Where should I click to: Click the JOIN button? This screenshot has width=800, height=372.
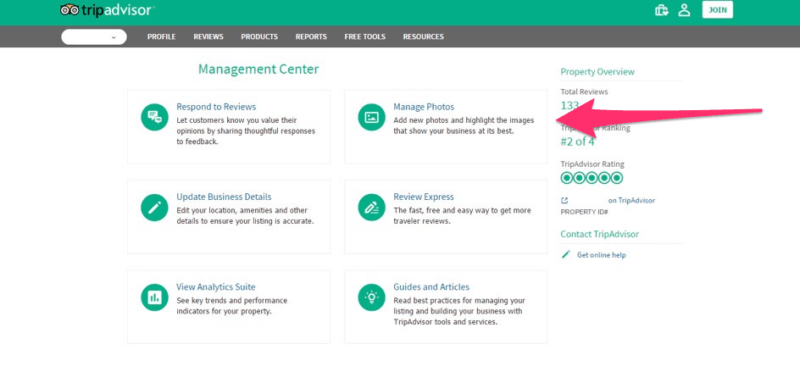point(717,10)
